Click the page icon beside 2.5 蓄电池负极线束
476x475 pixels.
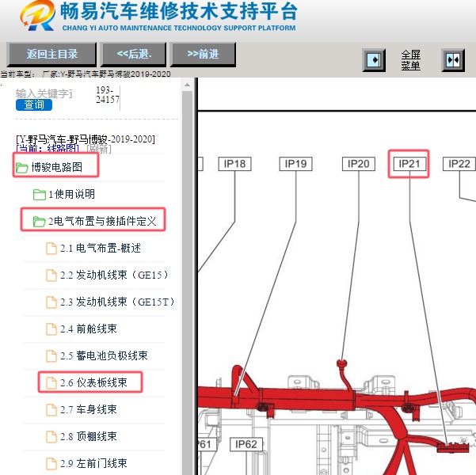click(x=51, y=356)
